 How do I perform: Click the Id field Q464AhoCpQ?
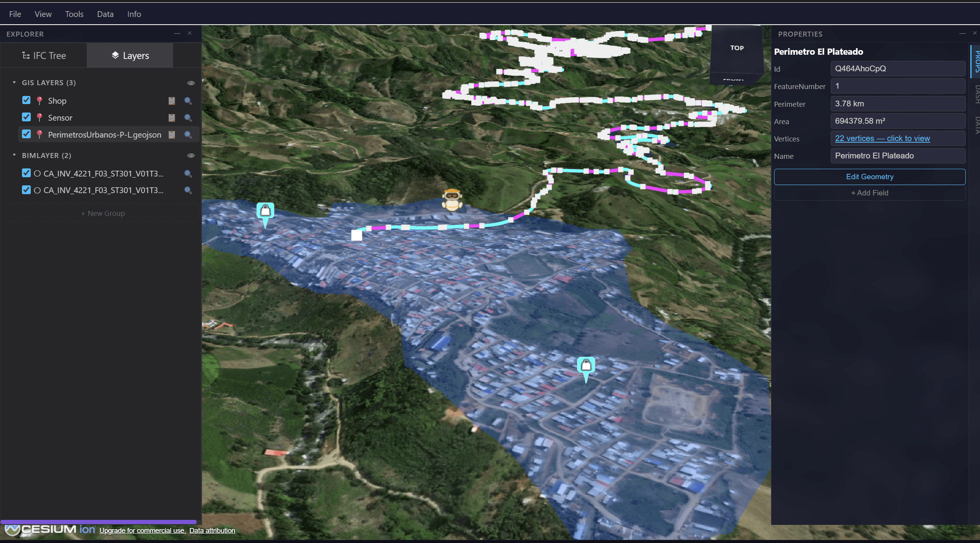coord(898,69)
